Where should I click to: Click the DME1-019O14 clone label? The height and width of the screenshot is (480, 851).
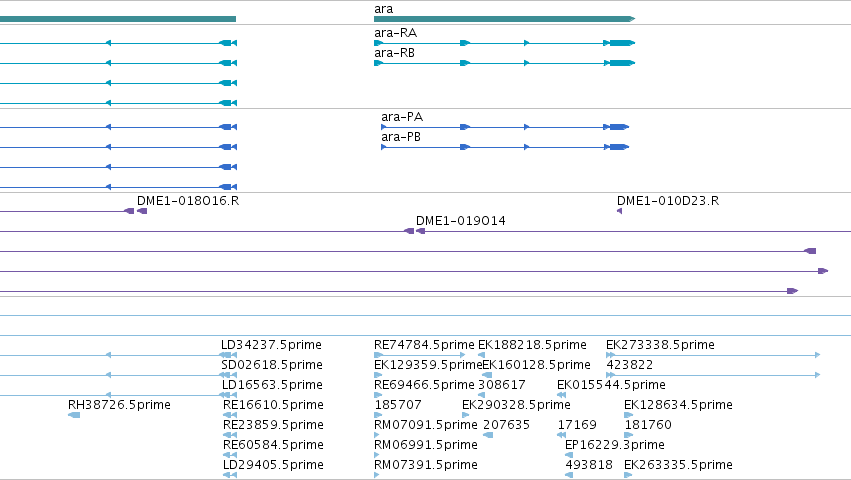pyautogui.click(x=461, y=221)
